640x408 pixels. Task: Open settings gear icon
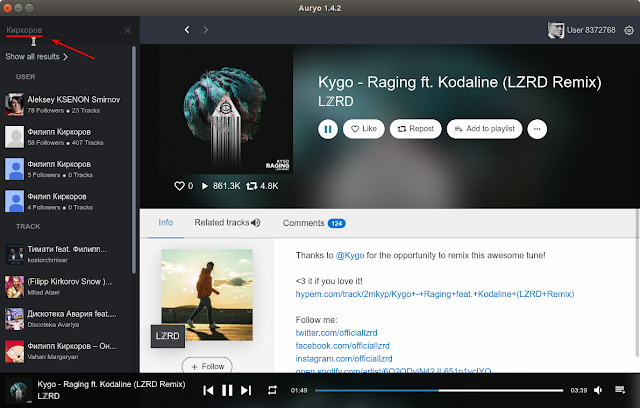click(x=629, y=30)
